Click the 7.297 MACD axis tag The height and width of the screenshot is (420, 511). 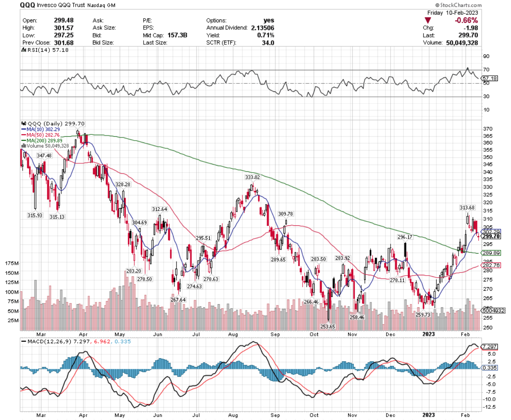tap(490, 347)
